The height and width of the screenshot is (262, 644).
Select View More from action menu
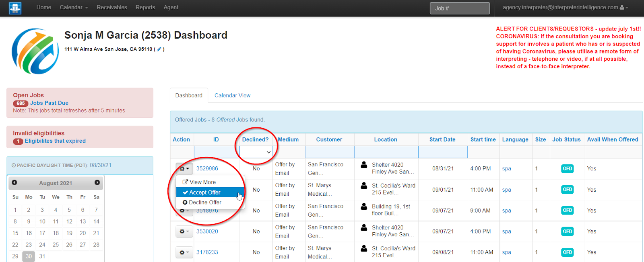tap(202, 182)
